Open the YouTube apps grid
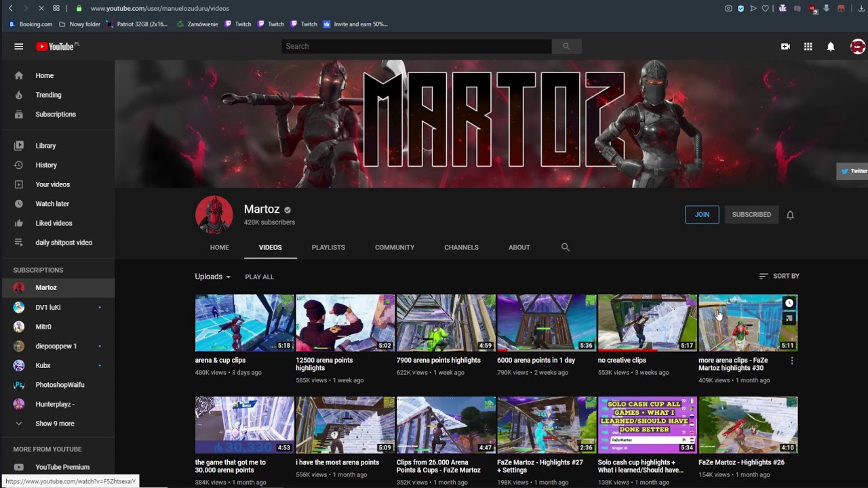Viewport: 868px width, 488px height. [808, 47]
